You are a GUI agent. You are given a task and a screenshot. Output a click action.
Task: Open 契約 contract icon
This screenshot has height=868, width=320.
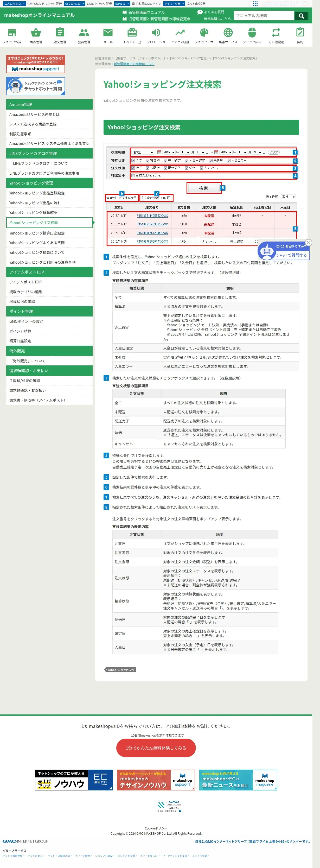[300, 35]
